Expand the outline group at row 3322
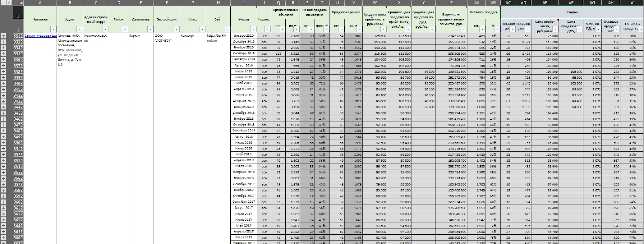 4,36
